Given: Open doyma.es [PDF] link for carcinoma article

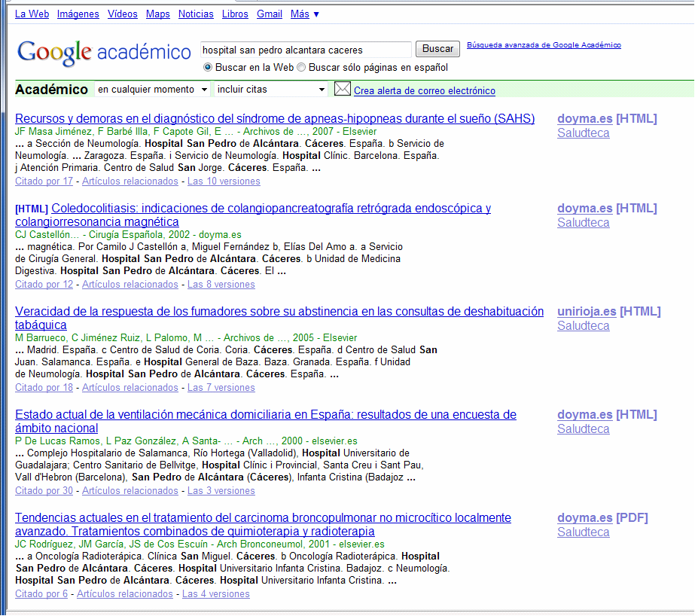Looking at the screenshot, I should [602, 517].
